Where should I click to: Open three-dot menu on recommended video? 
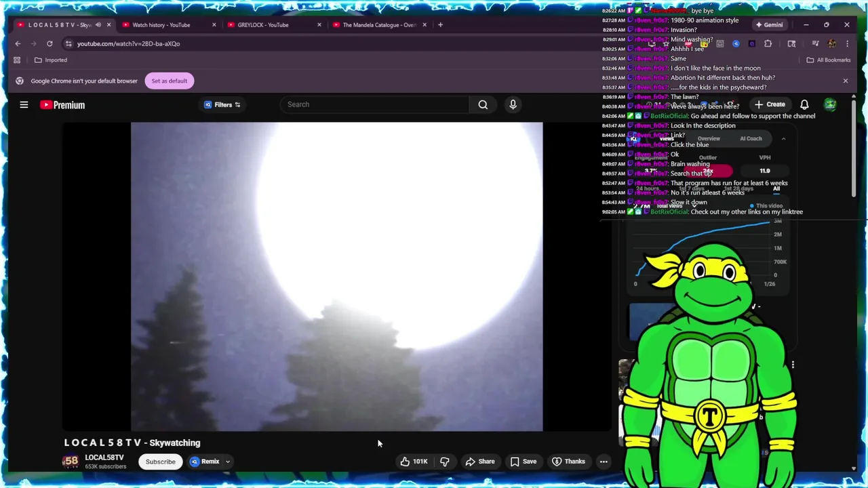click(x=793, y=365)
